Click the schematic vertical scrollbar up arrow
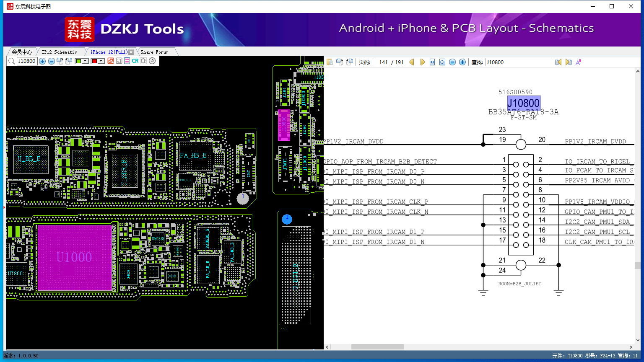 coord(638,71)
